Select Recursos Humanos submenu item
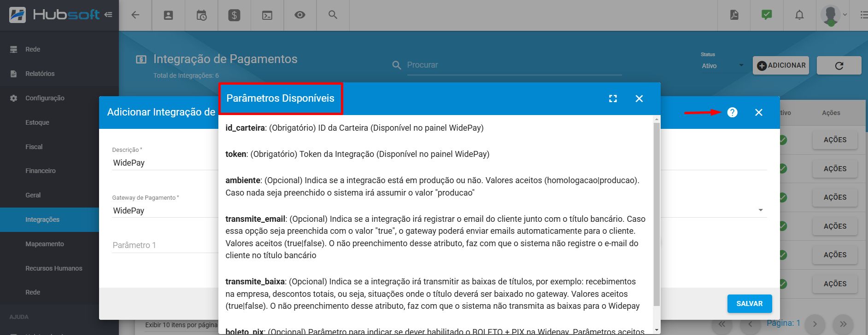Viewport: 868px width, 335px height. pos(54,268)
